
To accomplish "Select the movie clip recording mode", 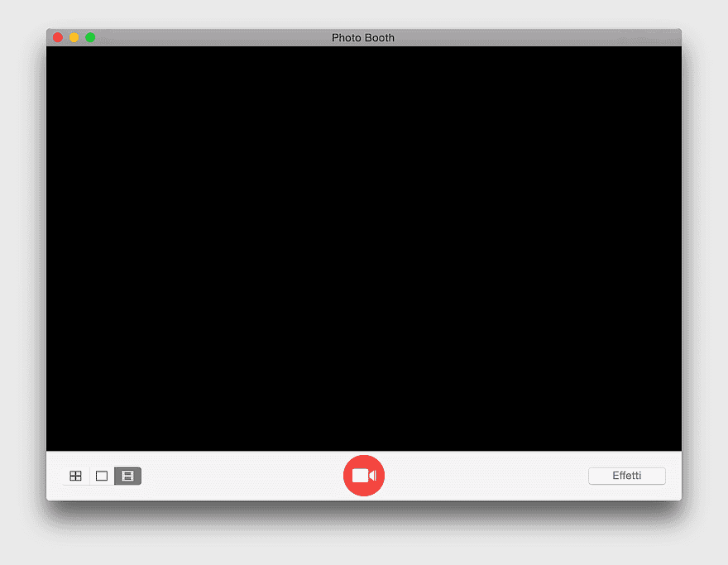I will [127, 476].
